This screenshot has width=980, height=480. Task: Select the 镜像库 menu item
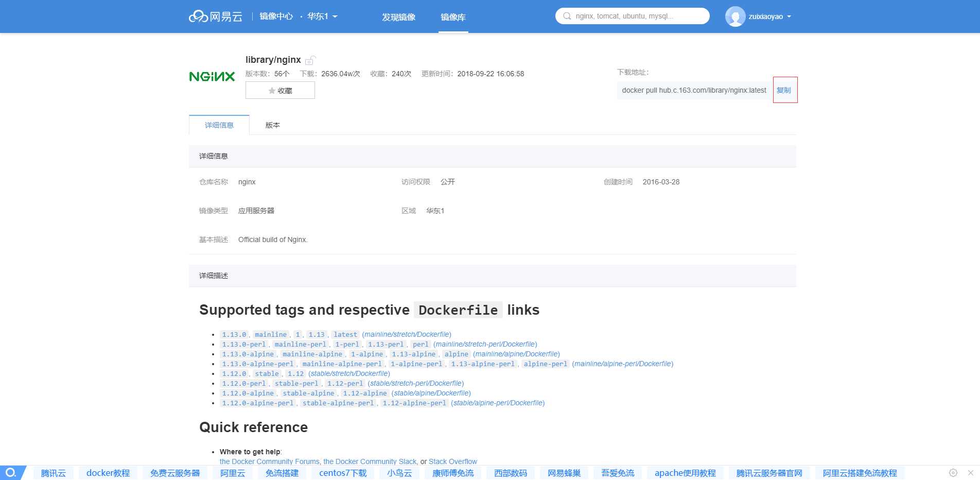453,17
